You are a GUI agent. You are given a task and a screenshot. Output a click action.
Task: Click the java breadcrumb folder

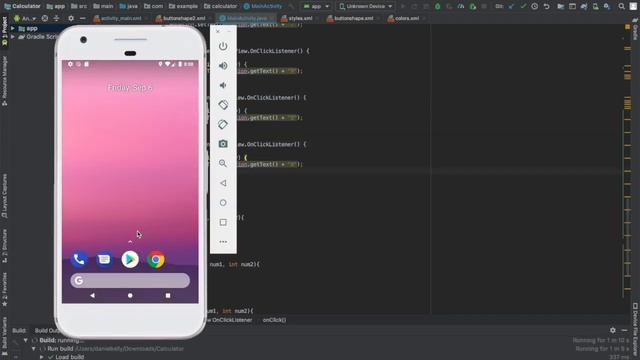coord(129,6)
